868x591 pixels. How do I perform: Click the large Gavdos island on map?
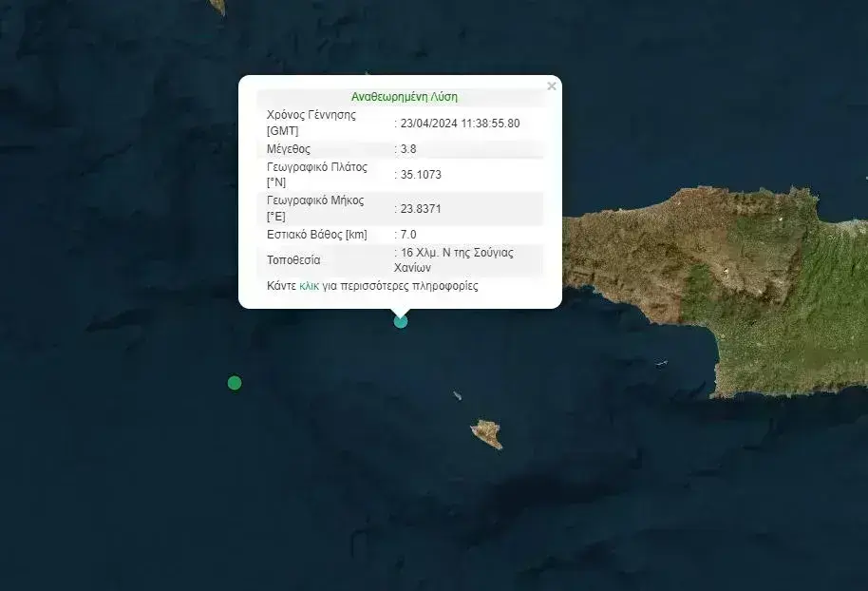487,433
